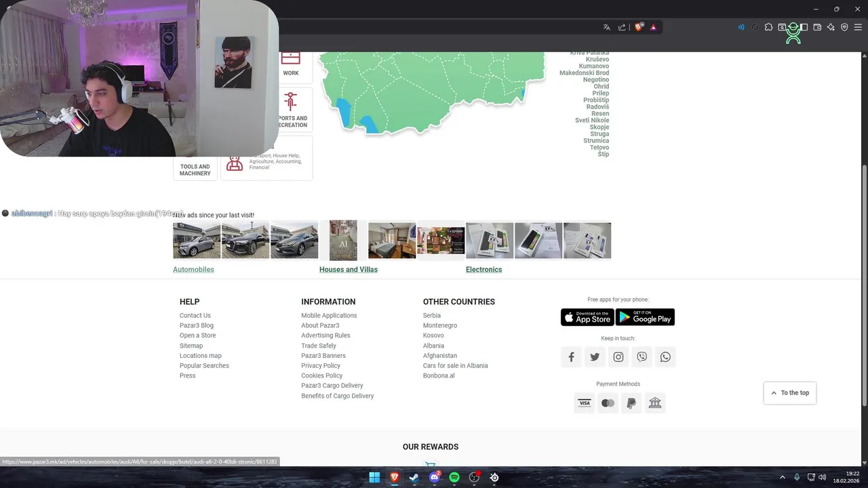Open the Brave Shields lion icon
This screenshot has width=868, height=488.
pyautogui.click(x=638, y=27)
